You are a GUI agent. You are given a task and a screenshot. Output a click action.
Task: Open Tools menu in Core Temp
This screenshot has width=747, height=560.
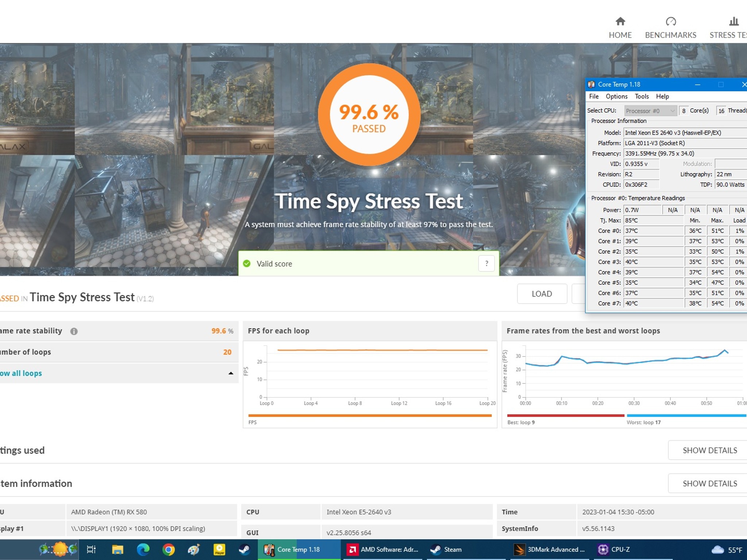coord(642,96)
